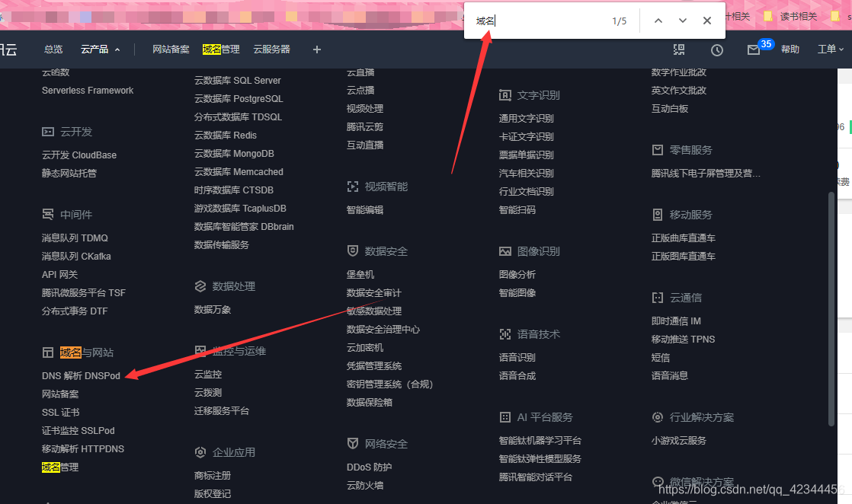Open 数据库智能管家 DBbrain
Image resolution: width=852 pixels, height=504 pixels.
[x=244, y=227]
